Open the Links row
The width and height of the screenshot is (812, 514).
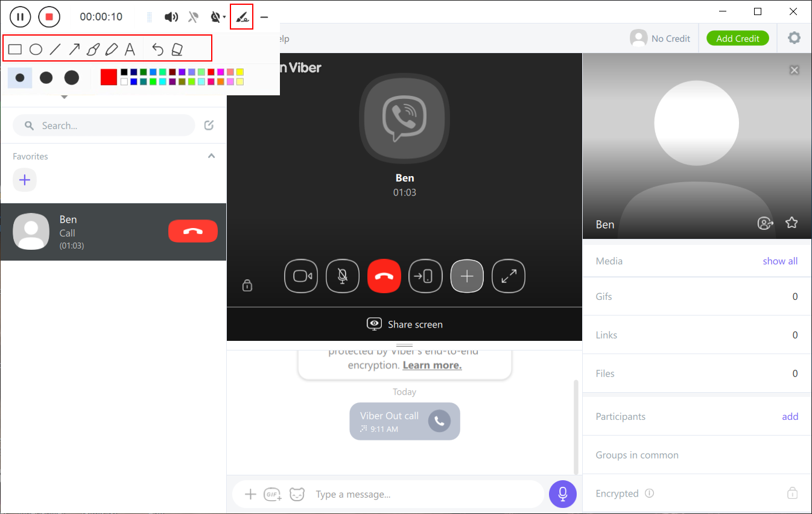(697, 335)
